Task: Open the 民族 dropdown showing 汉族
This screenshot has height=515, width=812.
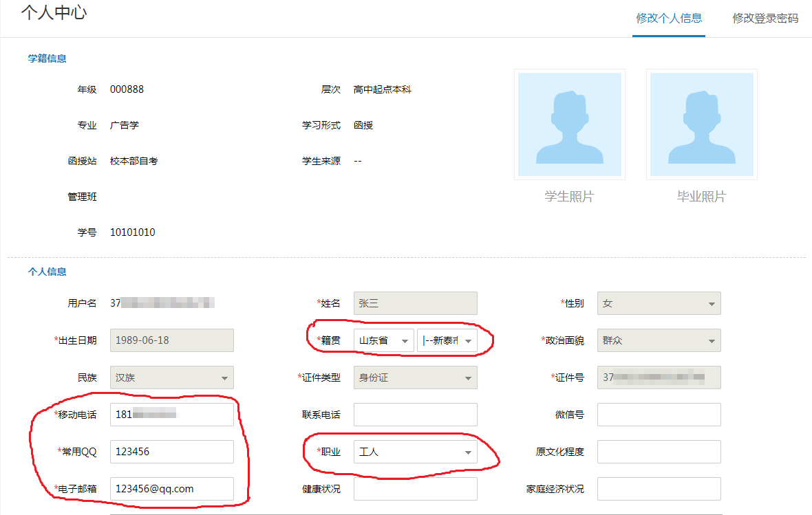Action: [171, 377]
